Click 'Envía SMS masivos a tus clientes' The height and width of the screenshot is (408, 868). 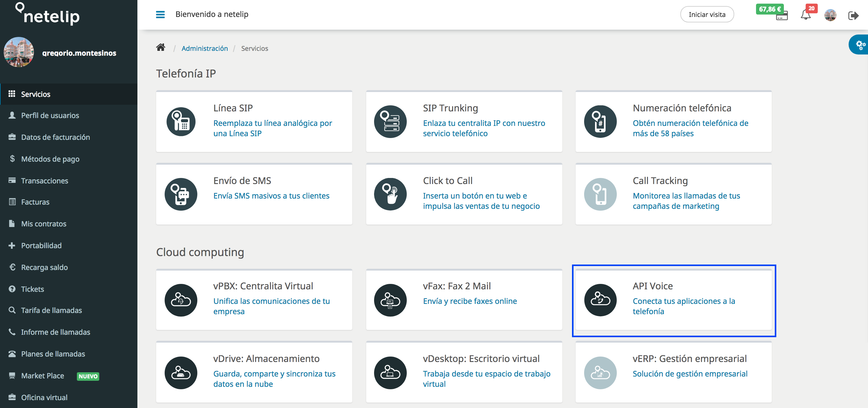[x=271, y=196]
